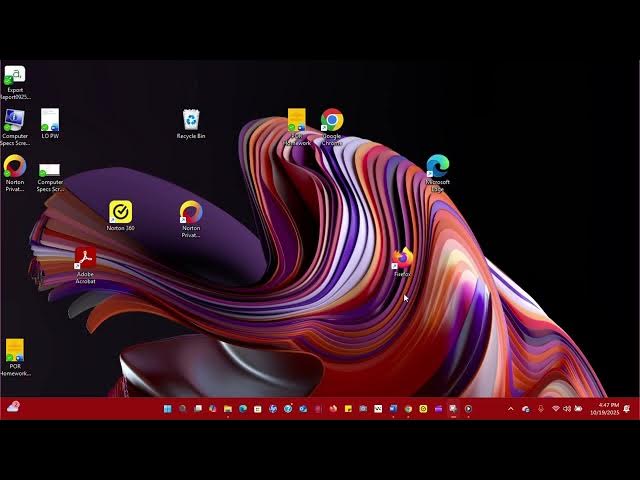This screenshot has height=480, width=640.
Task: Open the notification bell in taskbar corner
Action: pyautogui.click(x=627, y=409)
